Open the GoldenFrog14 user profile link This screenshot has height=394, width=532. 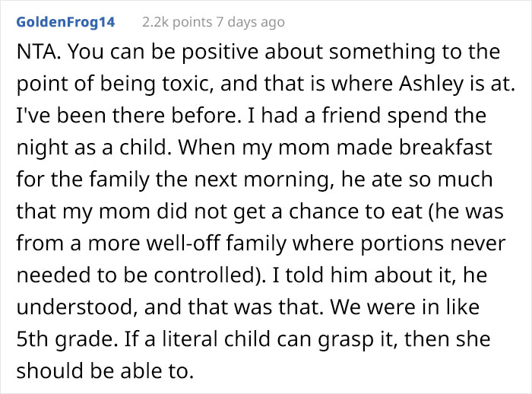click(65, 22)
